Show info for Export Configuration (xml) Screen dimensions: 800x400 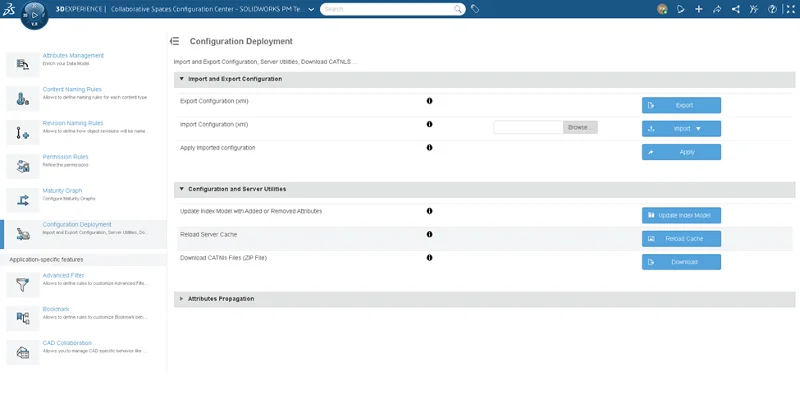click(x=430, y=101)
